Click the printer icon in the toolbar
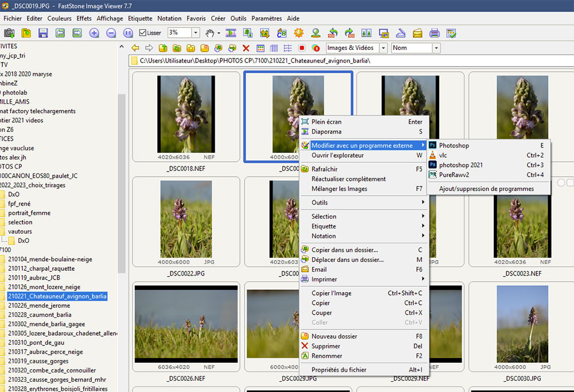 (x=435, y=33)
